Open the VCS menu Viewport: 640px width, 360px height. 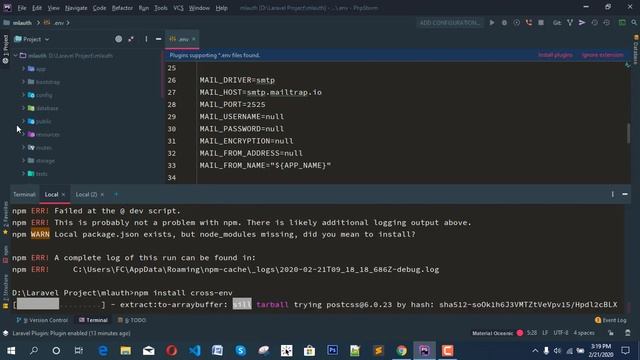pyautogui.click(x=178, y=8)
